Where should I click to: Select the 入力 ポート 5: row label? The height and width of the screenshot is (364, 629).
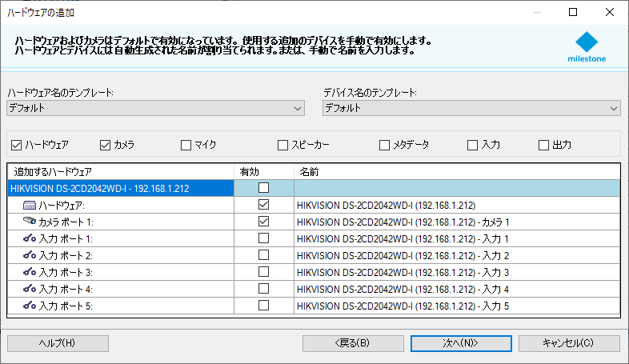click(x=66, y=306)
